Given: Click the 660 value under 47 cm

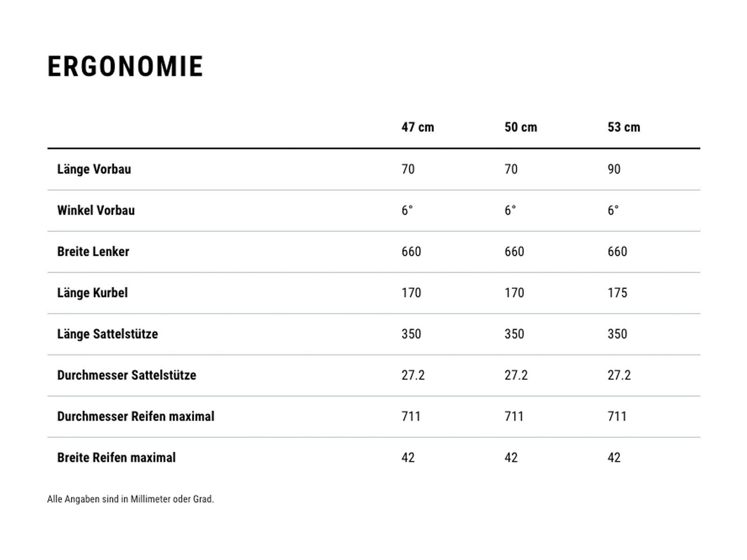Looking at the screenshot, I should pos(411,252).
